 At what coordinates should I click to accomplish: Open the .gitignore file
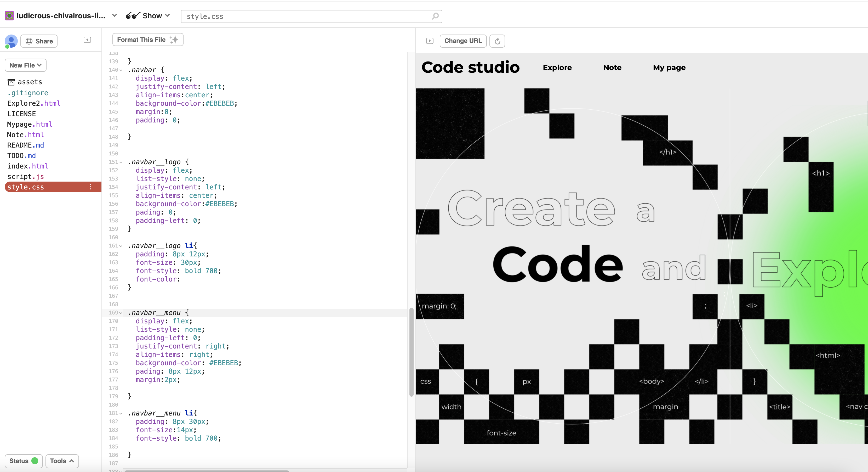click(x=28, y=93)
